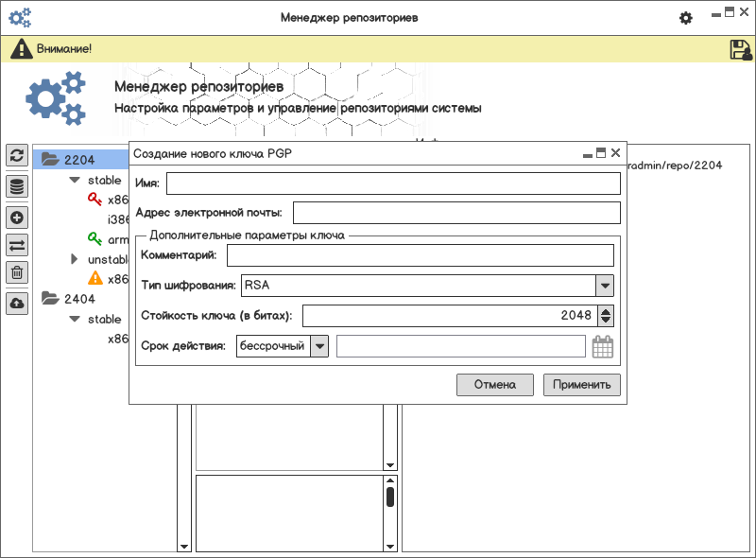This screenshot has height=558, width=756.
Task: Select the 2404 tree item
Action: (79, 299)
